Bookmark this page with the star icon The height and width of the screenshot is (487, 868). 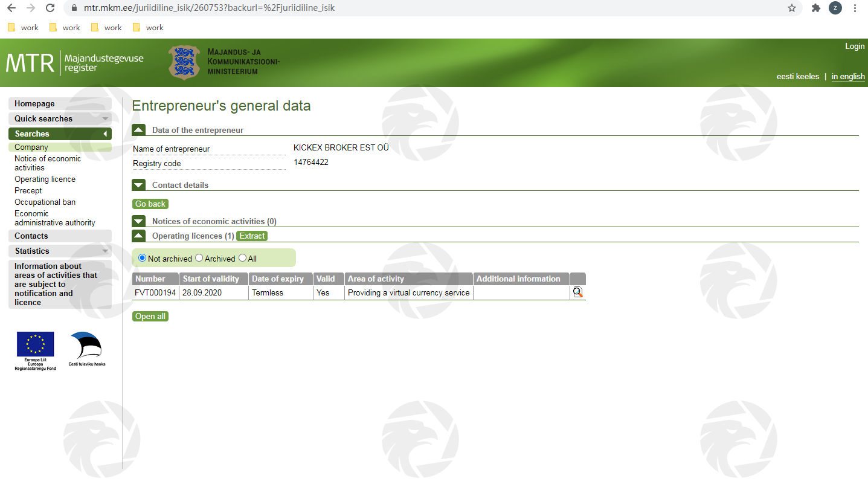(791, 8)
